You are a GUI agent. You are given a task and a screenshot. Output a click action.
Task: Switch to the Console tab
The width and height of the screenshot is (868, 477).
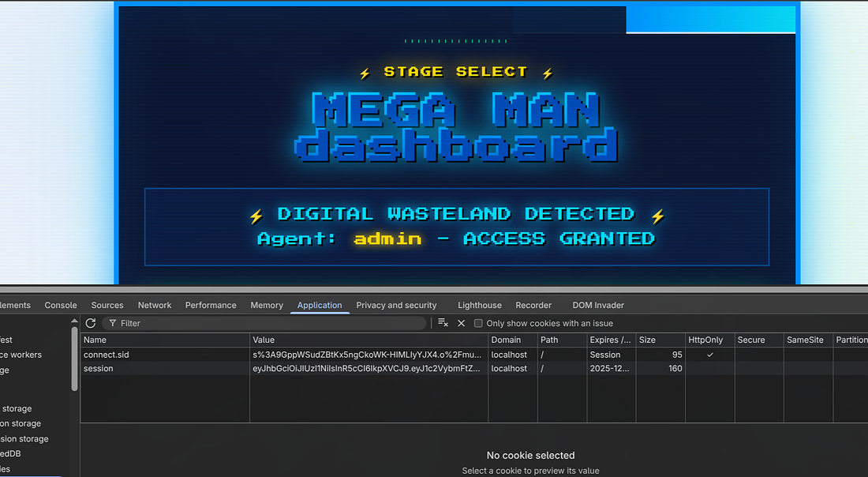(x=61, y=306)
